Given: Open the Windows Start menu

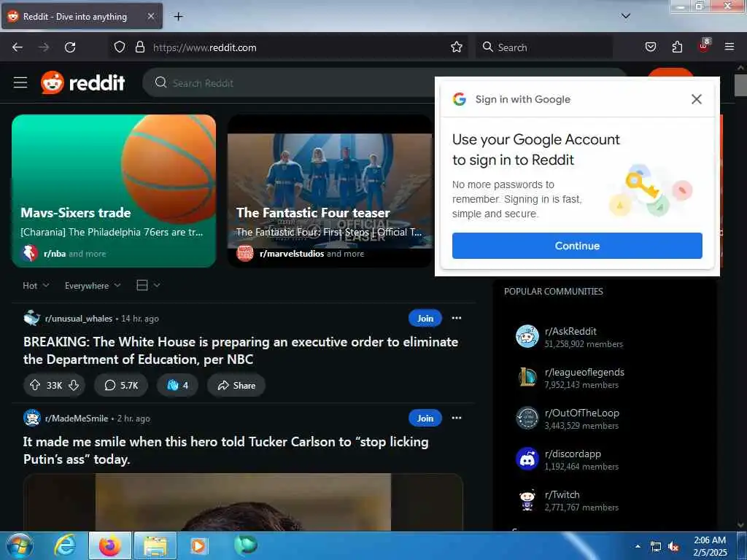Looking at the screenshot, I should 18,546.
